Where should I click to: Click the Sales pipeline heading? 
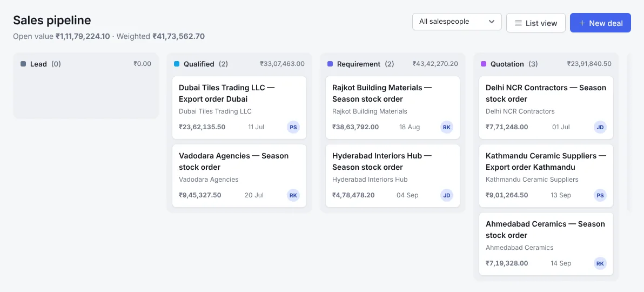[x=52, y=20]
